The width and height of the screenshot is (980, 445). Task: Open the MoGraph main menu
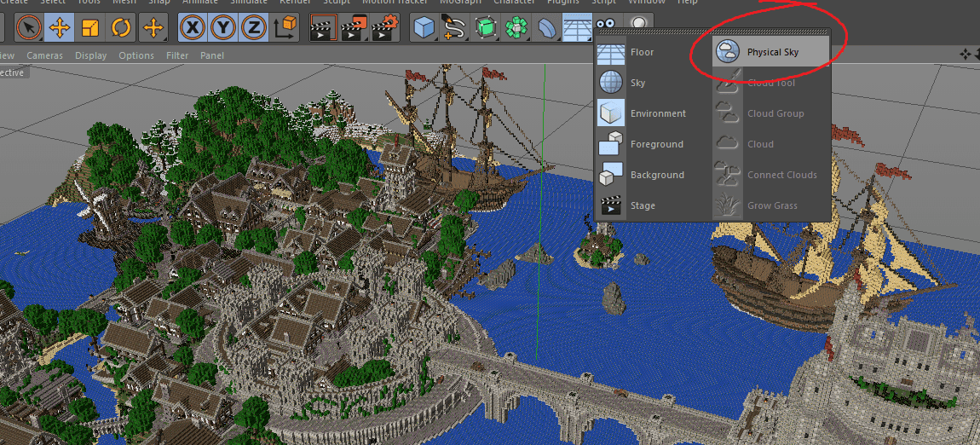tap(460, 2)
